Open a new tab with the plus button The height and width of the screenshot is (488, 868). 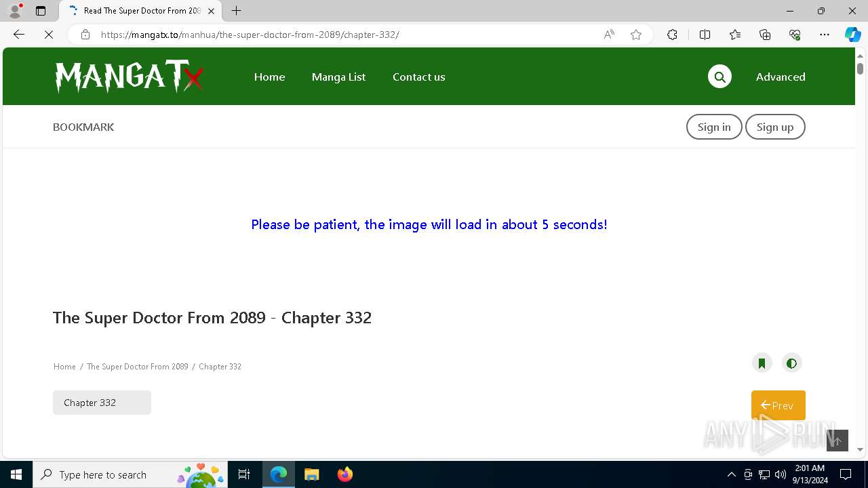[236, 11]
